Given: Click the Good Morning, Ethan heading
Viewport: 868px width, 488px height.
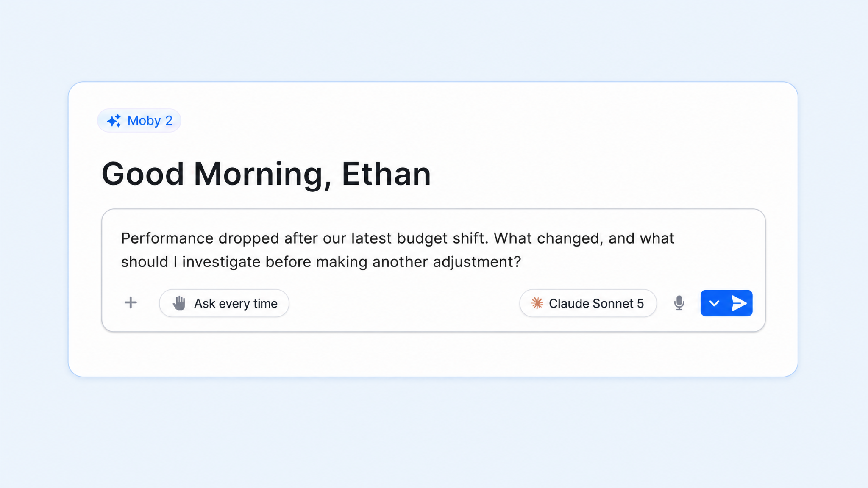Looking at the screenshot, I should point(266,174).
